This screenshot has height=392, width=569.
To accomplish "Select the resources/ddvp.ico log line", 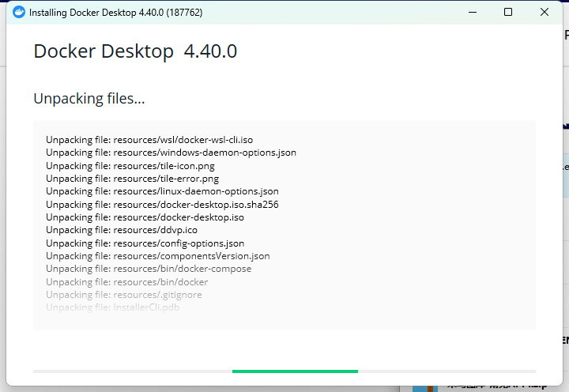I will pos(122,230).
